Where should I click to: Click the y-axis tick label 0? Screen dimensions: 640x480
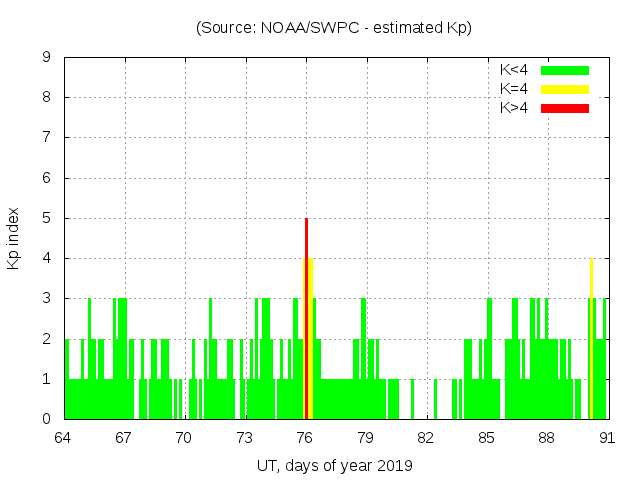point(47,419)
